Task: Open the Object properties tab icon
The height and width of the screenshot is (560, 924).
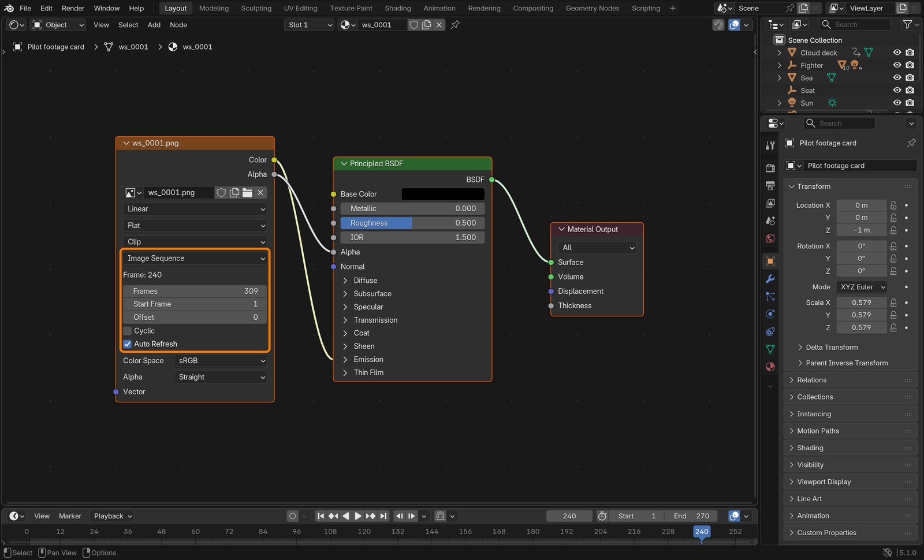Action: (770, 262)
